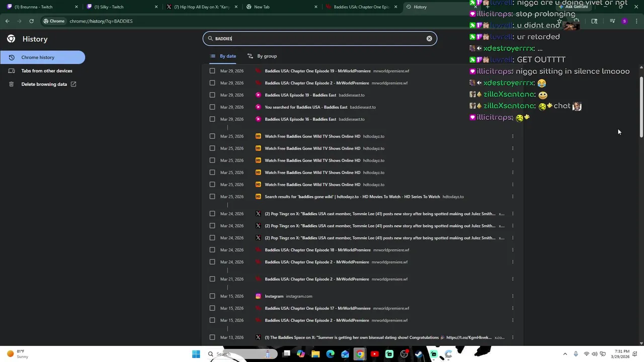Close the Hip Hop All Day on X tab
This screenshot has height=362, width=644.
[236, 7]
